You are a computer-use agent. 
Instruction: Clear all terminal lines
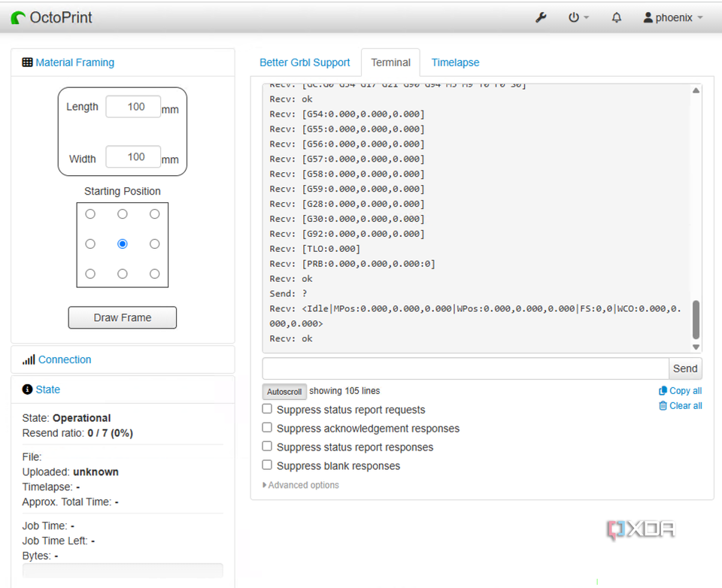coord(680,405)
